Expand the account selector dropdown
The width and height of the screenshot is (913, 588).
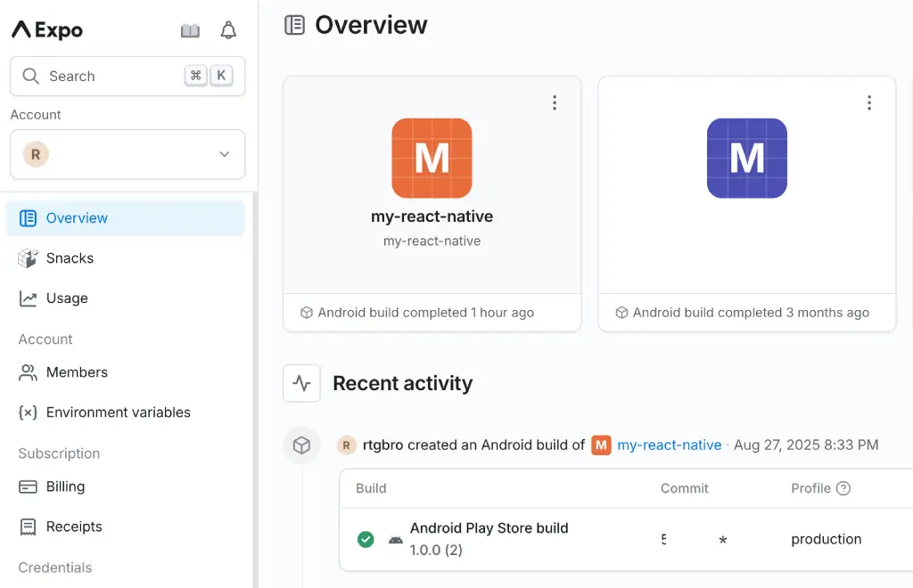(127, 154)
